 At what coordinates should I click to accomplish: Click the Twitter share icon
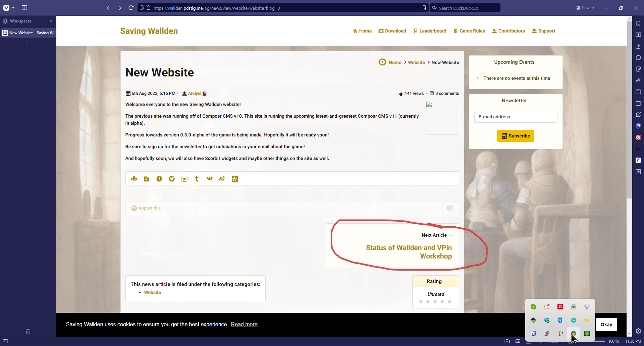(x=172, y=179)
